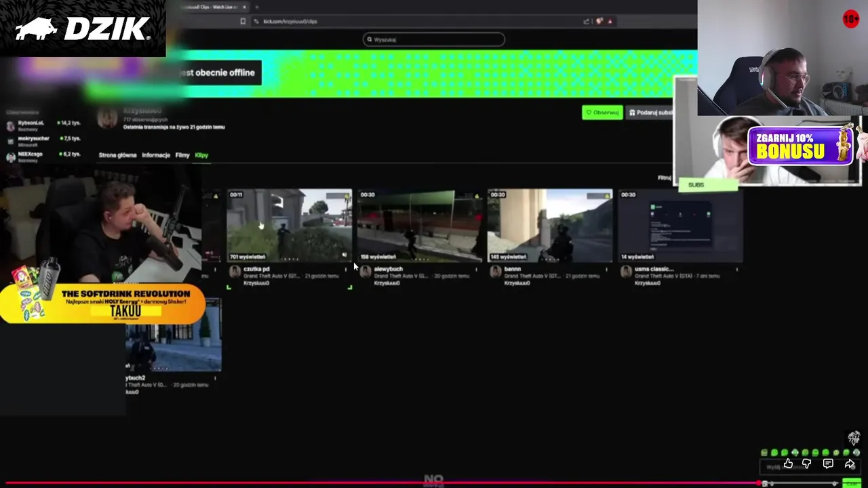The height and width of the screenshot is (488, 868).
Task: Click the Krzysiuuu0 channel avatar
Action: pyautogui.click(x=107, y=119)
